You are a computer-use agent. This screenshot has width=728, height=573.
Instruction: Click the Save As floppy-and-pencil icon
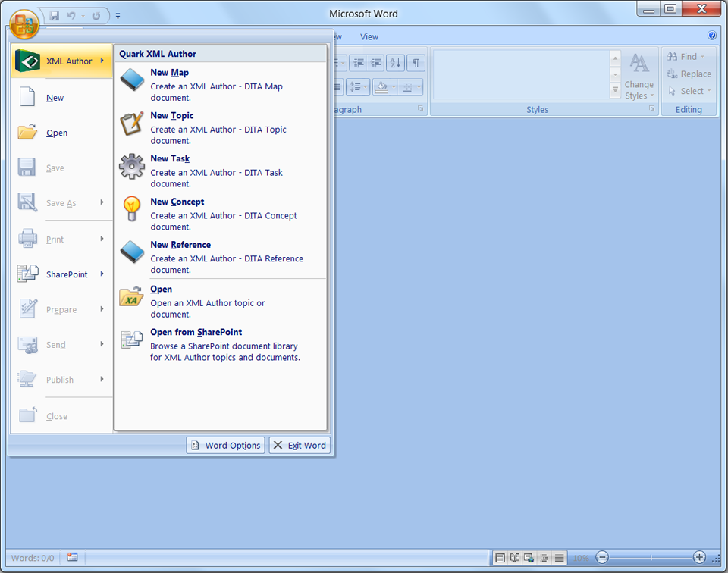pos(27,202)
